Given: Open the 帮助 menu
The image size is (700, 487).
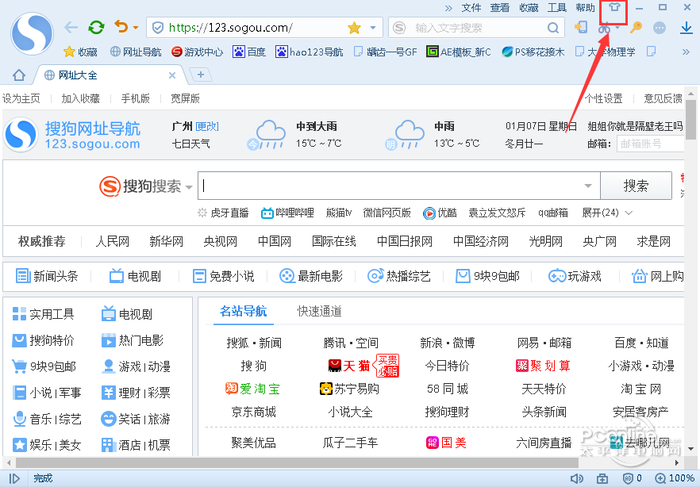Looking at the screenshot, I should [585, 8].
